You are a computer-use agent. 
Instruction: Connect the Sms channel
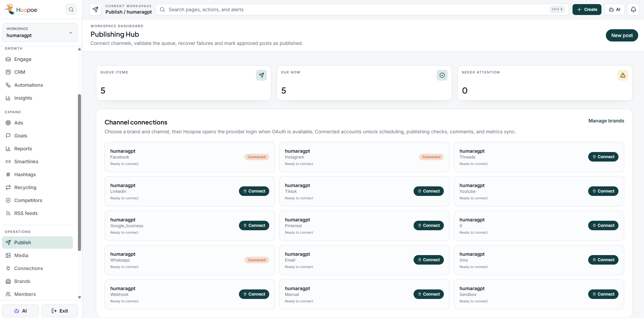click(x=603, y=260)
